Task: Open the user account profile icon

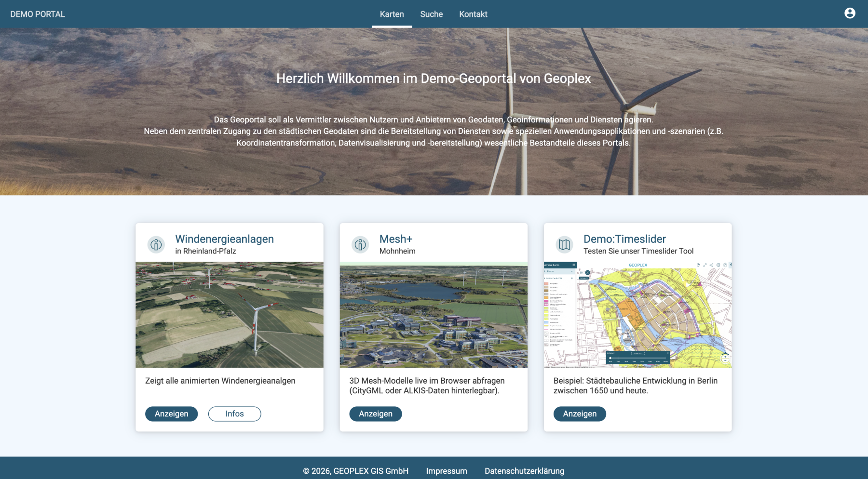Action: (x=850, y=13)
